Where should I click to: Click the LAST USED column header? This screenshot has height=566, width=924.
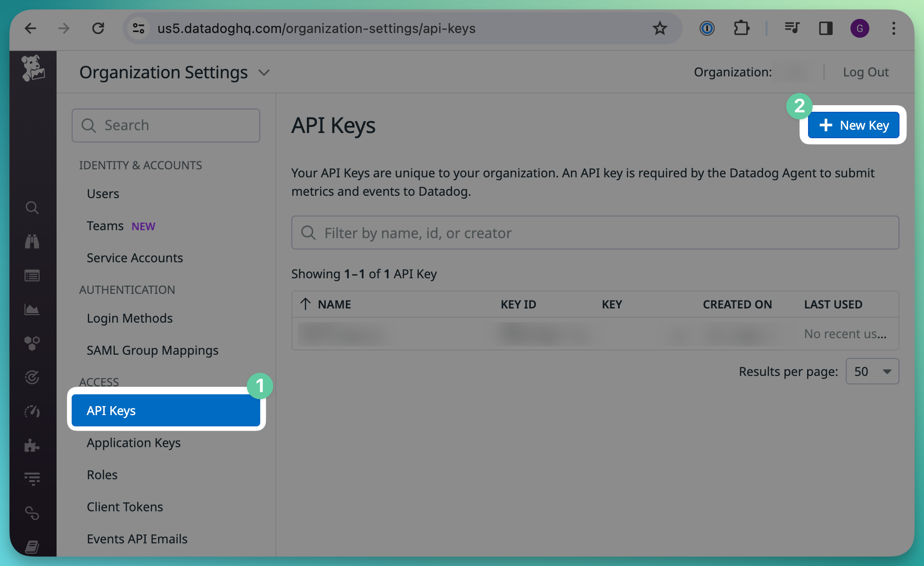[833, 305]
